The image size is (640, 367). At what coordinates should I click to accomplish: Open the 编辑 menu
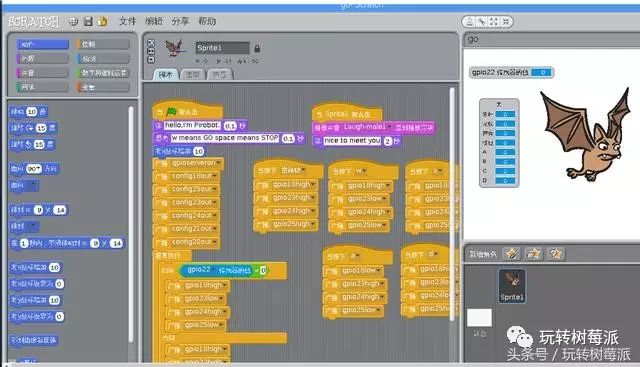[153, 21]
